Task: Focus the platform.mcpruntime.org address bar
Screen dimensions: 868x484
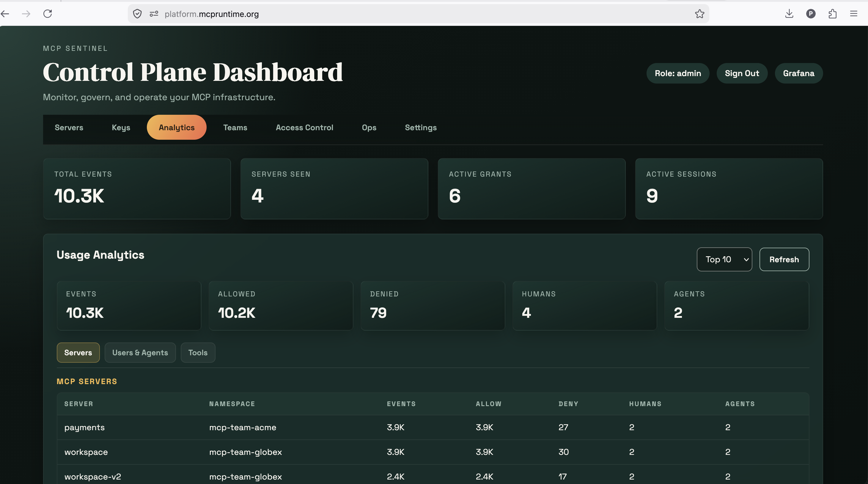Action: click(418, 14)
